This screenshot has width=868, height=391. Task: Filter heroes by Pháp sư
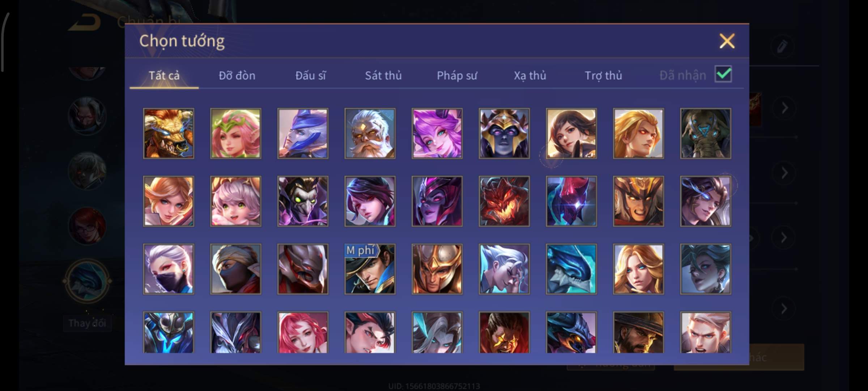(x=457, y=75)
